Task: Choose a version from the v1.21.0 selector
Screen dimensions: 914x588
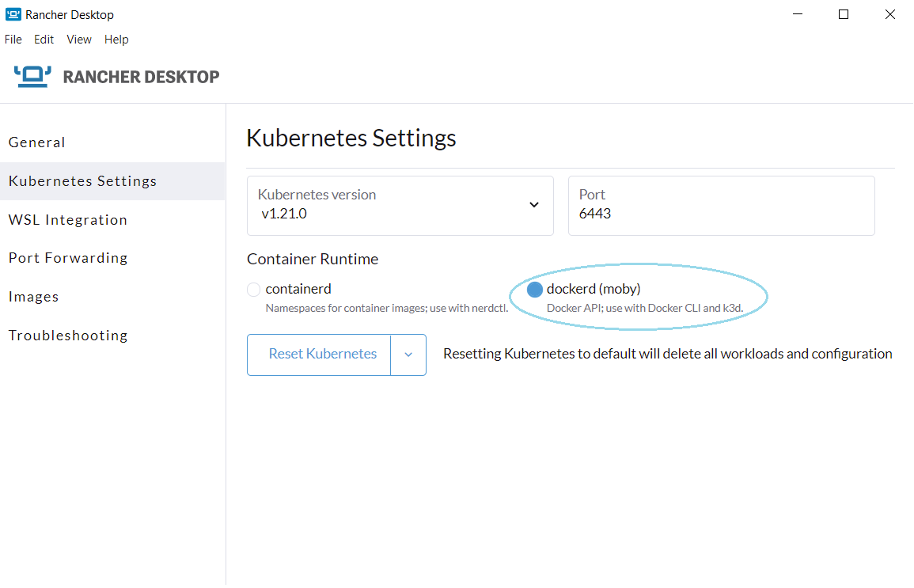Action: [400, 206]
